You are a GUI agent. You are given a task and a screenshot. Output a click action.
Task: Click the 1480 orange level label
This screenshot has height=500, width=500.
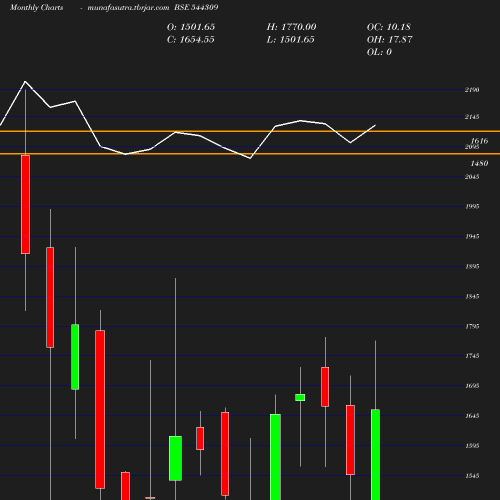coord(479,163)
